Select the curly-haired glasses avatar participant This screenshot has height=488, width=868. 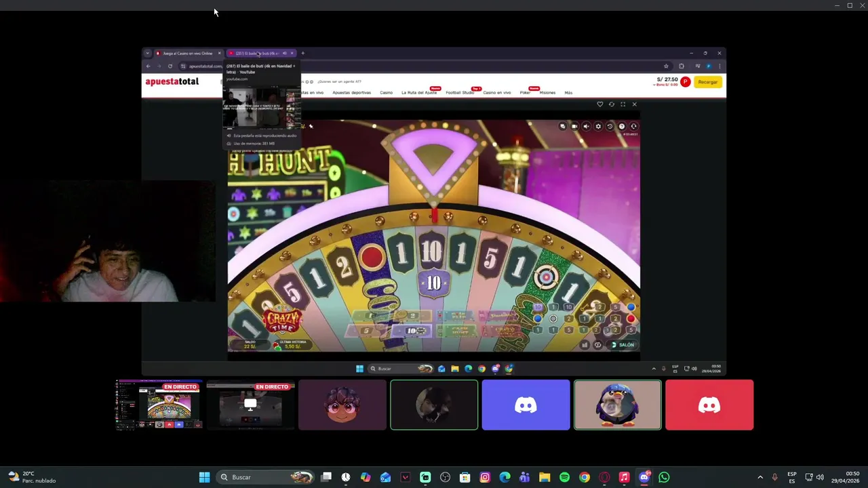tap(342, 405)
